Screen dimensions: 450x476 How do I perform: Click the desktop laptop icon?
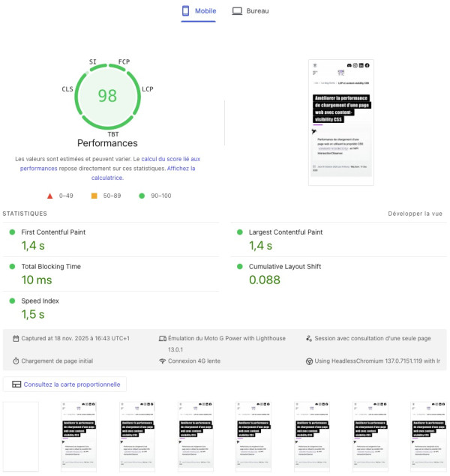click(x=237, y=11)
